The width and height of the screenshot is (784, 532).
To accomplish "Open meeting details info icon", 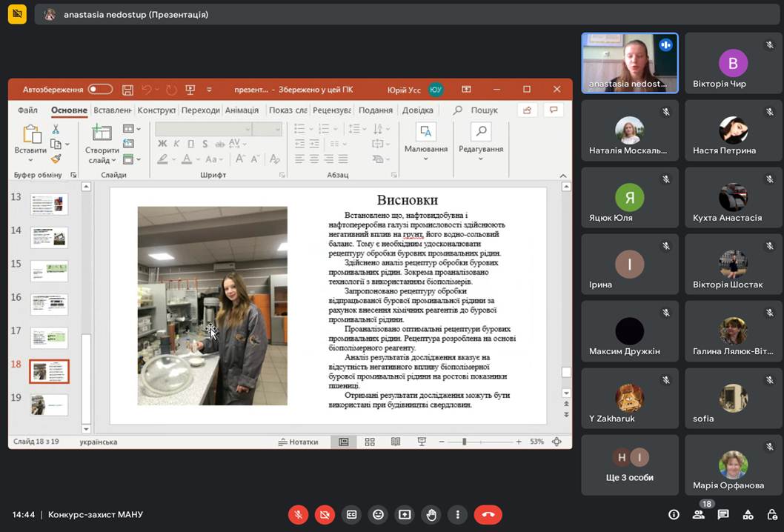I will (x=674, y=514).
